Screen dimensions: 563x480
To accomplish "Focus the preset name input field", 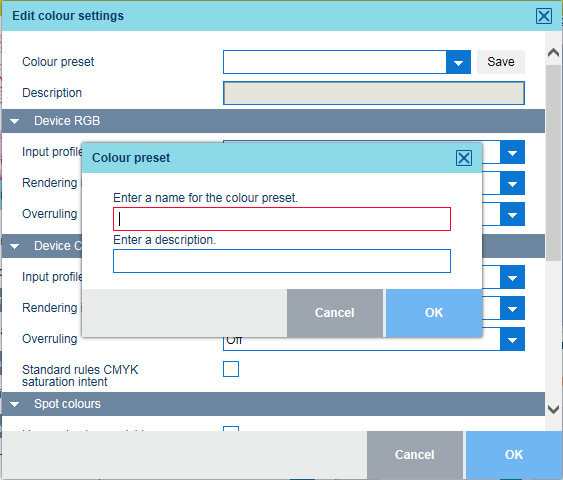I will pos(282,219).
